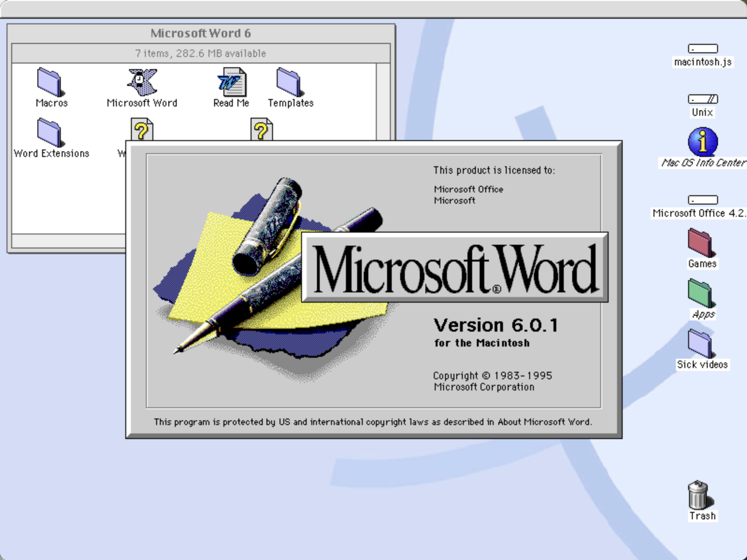Viewport: 747px width, 560px height.
Task: Open the Mac OS Info Center icon
Action: tap(703, 142)
